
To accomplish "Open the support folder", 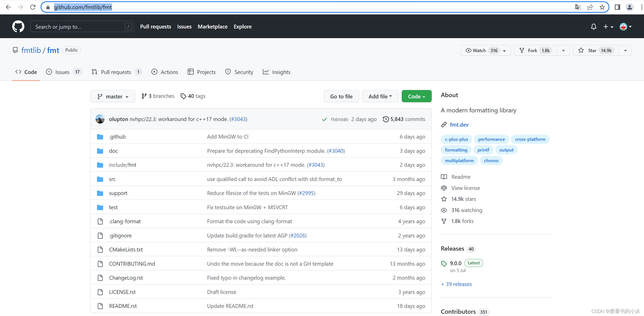I will pyautogui.click(x=118, y=193).
